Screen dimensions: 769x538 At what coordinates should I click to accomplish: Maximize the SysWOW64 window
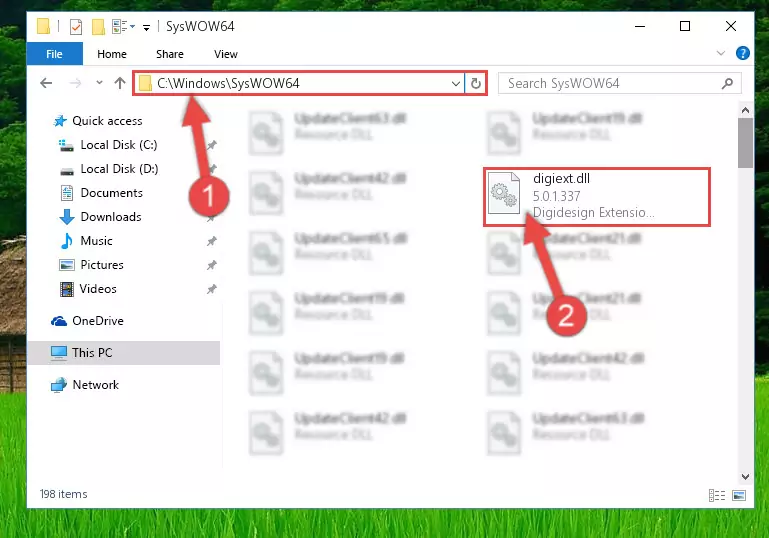click(x=685, y=26)
